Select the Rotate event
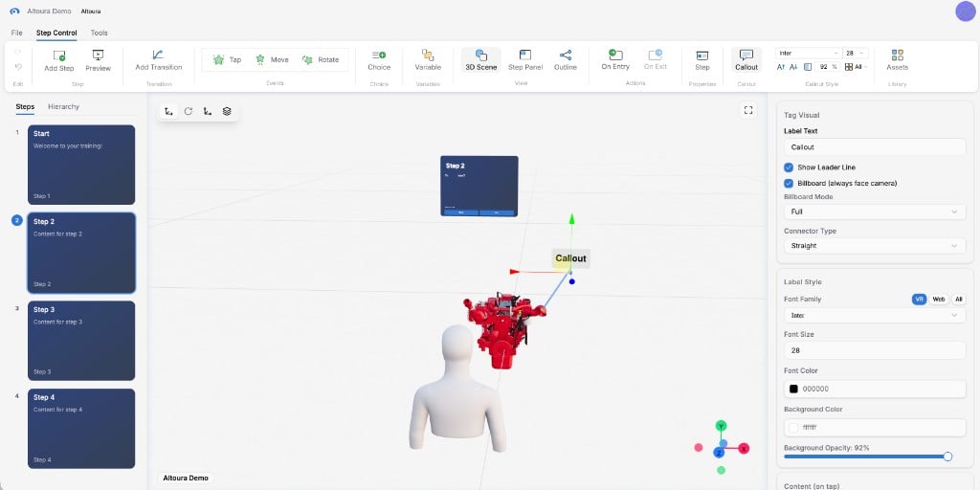The image size is (980, 490). [320, 60]
